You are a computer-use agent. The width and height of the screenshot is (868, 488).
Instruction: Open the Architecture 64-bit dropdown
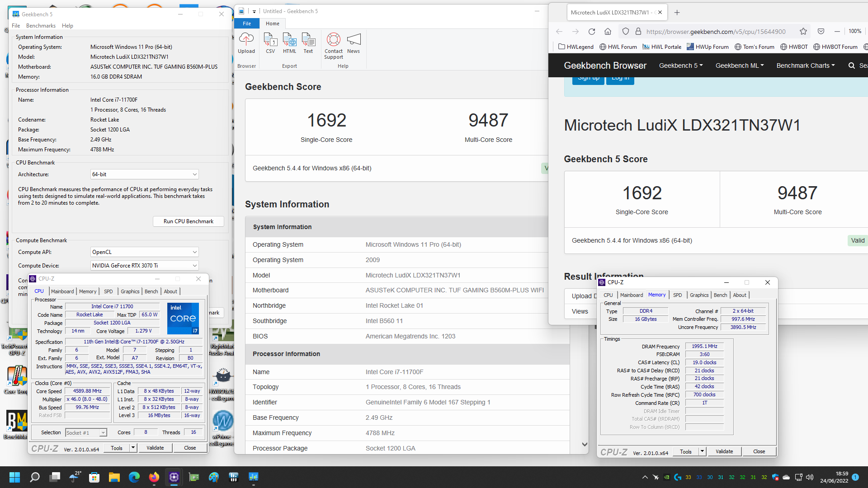tap(144, 174)
